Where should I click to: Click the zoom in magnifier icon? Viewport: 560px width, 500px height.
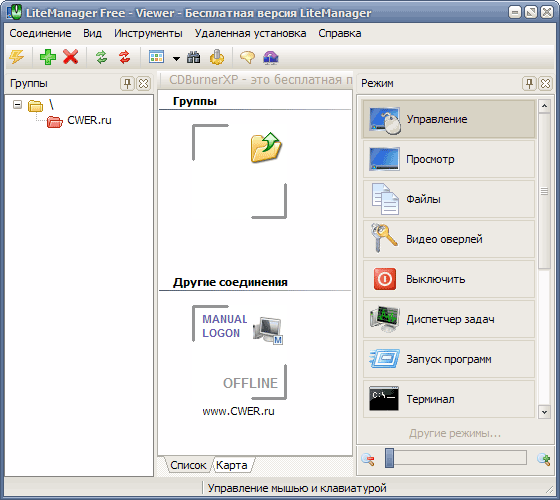(x=543, y=459)
